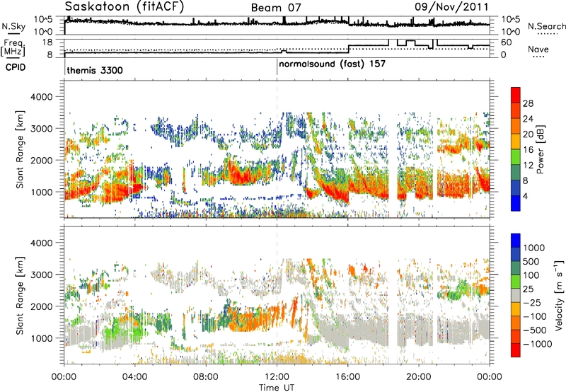This screenshot has width=566, height=392.
Task: Click the "4" label on Power color bar
Action: click(525, 196)
